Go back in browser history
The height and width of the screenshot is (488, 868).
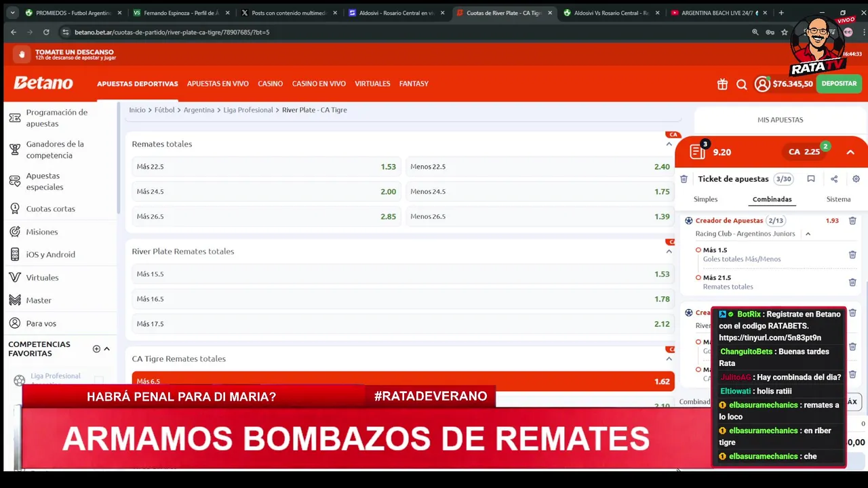[14, 32]
